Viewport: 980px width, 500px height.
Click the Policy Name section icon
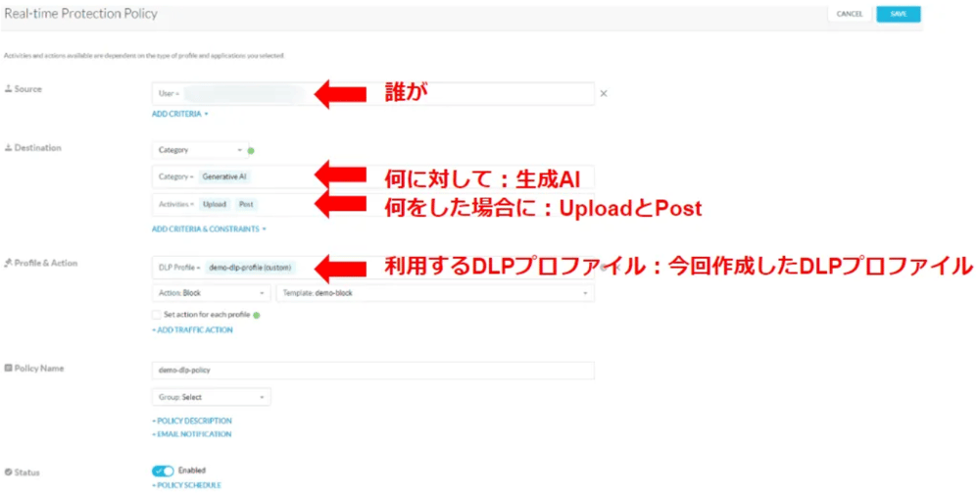click(8, 368)
